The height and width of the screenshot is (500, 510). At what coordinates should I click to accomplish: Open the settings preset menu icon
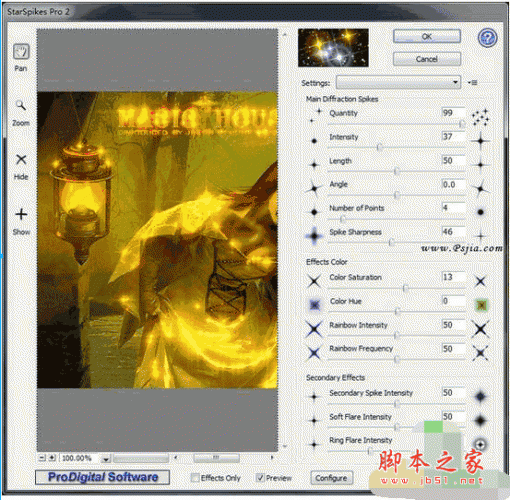pyautogui.click(x=472, y=83)
